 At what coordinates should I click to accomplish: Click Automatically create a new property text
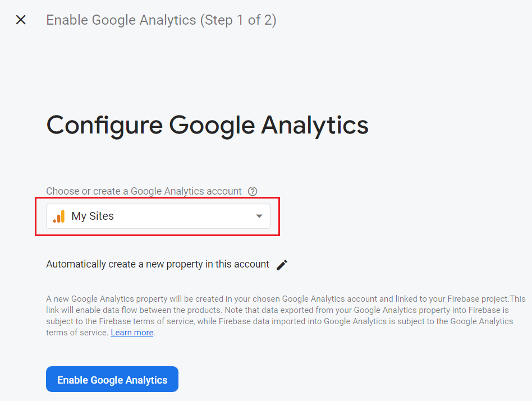coord(157,264)
